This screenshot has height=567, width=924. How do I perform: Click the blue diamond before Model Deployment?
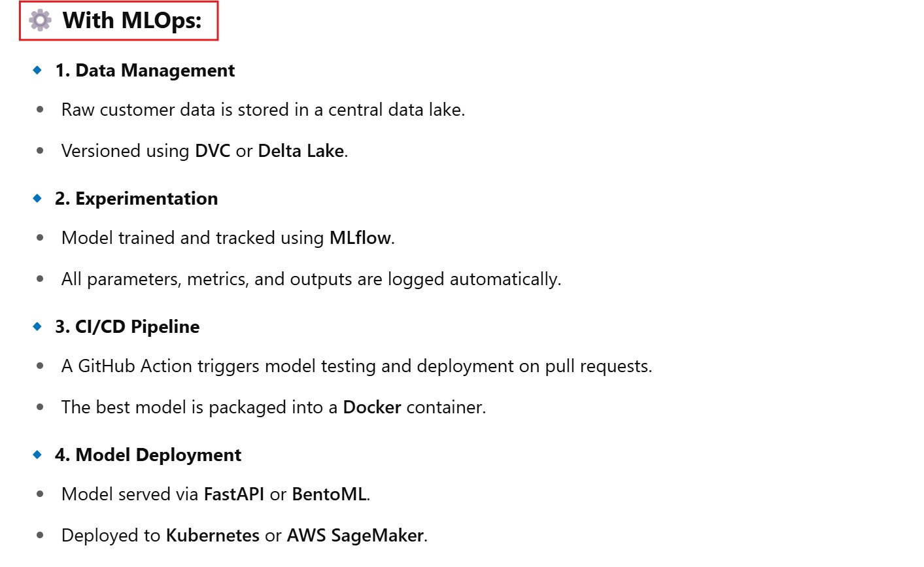pos(37,455)
